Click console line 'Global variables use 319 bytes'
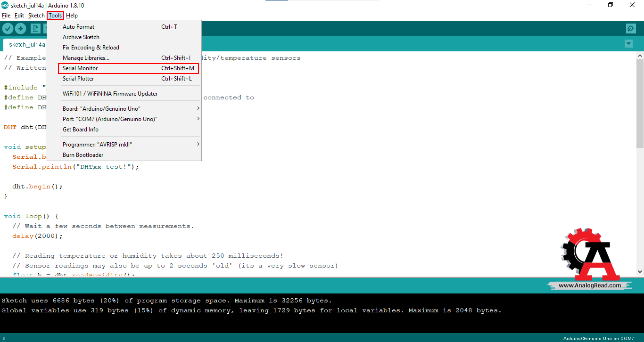The image size is (644, 342). (x=251, y=310)
